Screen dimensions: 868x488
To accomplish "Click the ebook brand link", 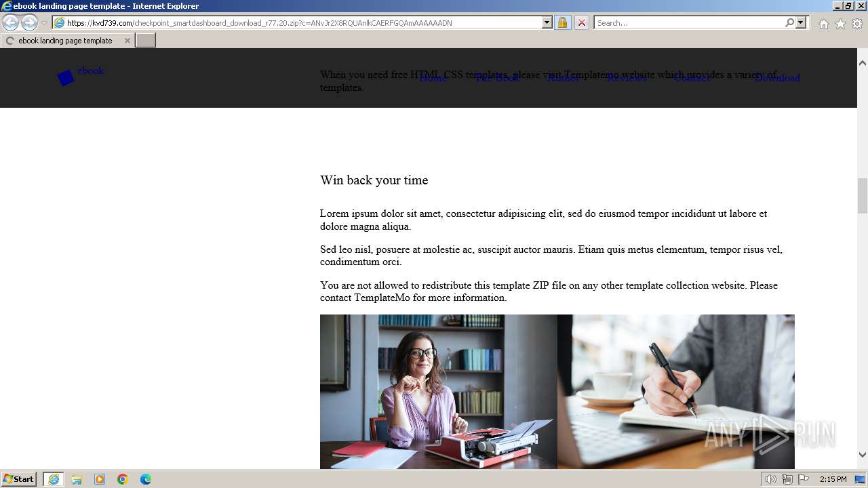I will coord(90,70).
